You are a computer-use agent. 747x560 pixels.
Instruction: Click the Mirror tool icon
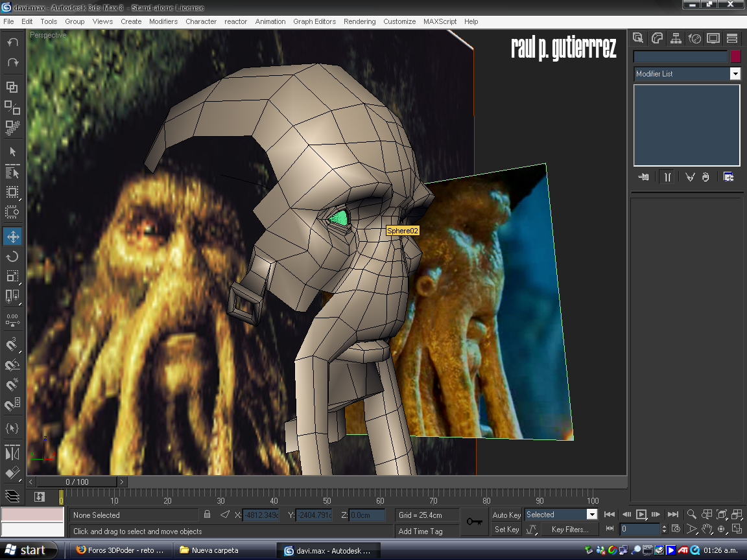(12, 453)
